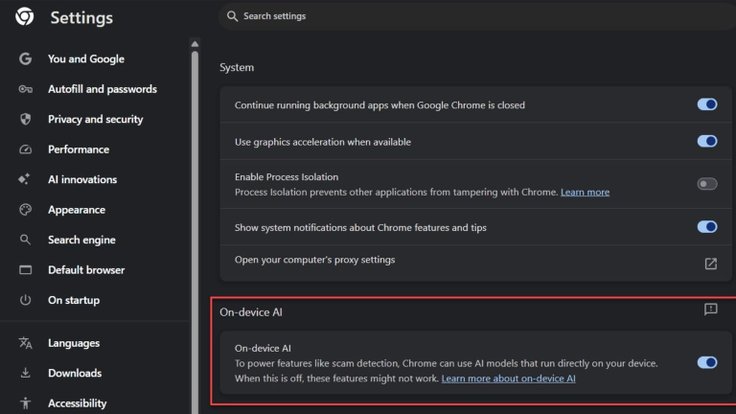This screenshot has height=414, width=736.
Task: Toggle system notifications about Chrome features
Action: pyautogui.click(x=707, y=227)
